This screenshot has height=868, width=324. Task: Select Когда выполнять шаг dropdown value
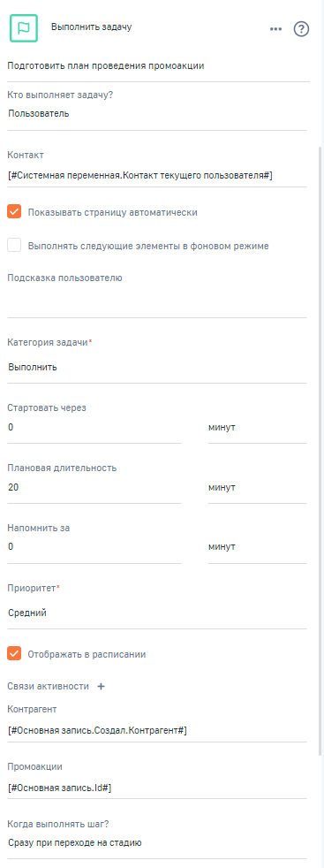coord(157,843)
